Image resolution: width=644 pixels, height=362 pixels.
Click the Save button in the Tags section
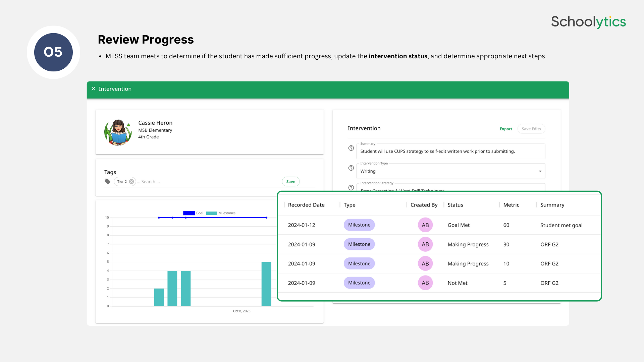tap(290, 181)
